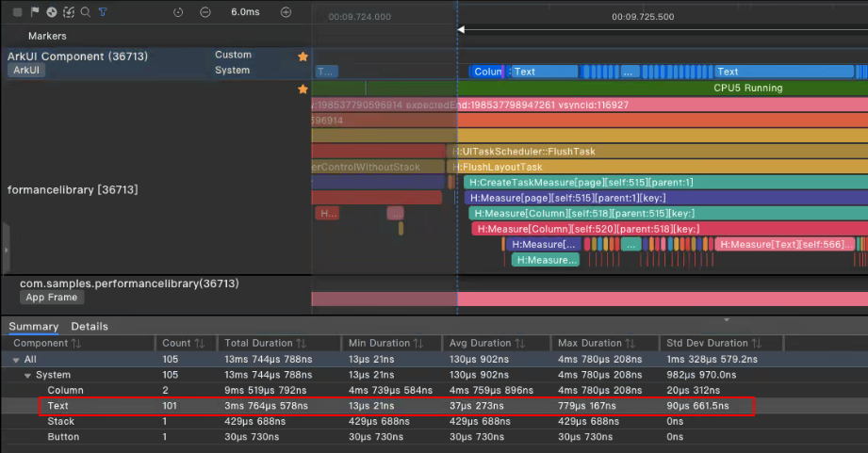This screenshot has height=453, width=868.
Task: Select the Column row in summary table
Action: 65,390
